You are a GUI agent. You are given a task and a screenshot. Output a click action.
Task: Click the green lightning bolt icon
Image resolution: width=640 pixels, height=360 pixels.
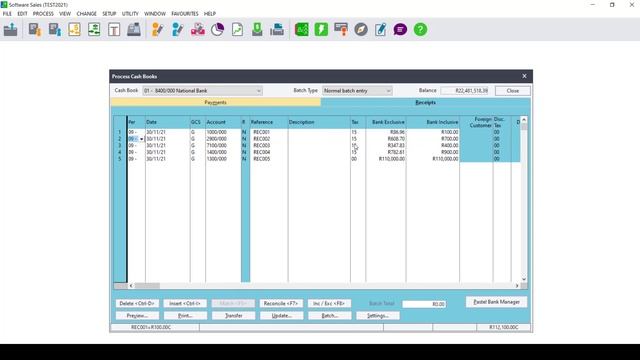pyautogui.click(x=321, y=29)
